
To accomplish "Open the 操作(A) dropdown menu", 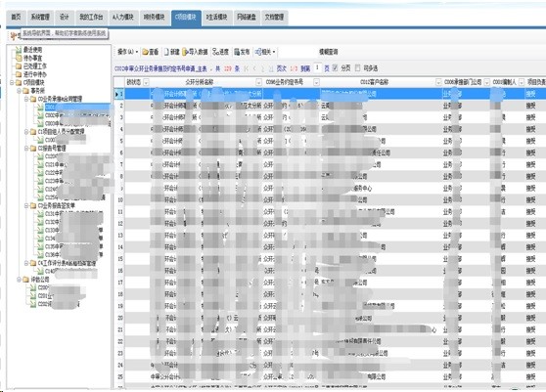I will point(128,52).
